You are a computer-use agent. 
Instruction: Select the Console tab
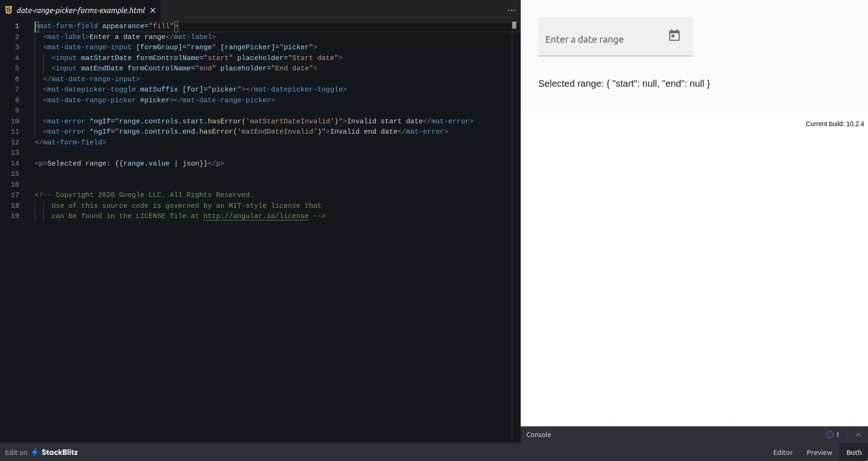[539, 435]
